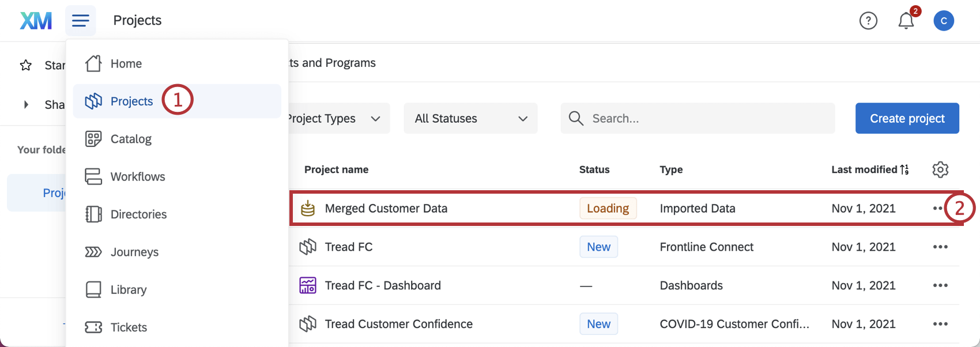
Task: Open the notifications bell
Action: click(906, 21)
